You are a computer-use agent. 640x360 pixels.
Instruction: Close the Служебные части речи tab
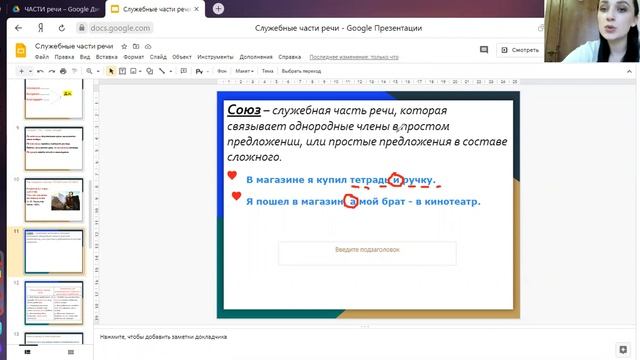(x=196, y=9)
